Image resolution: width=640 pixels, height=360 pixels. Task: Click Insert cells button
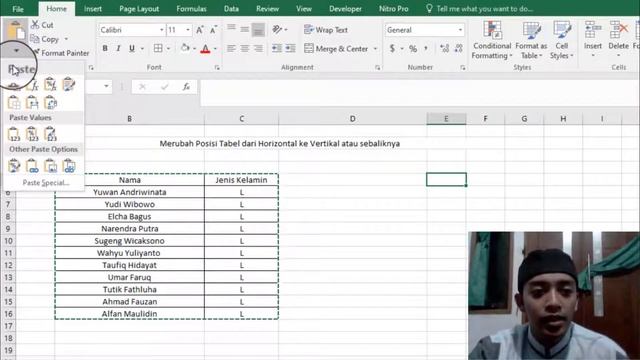pyautogui.click(x=593, y=40)
